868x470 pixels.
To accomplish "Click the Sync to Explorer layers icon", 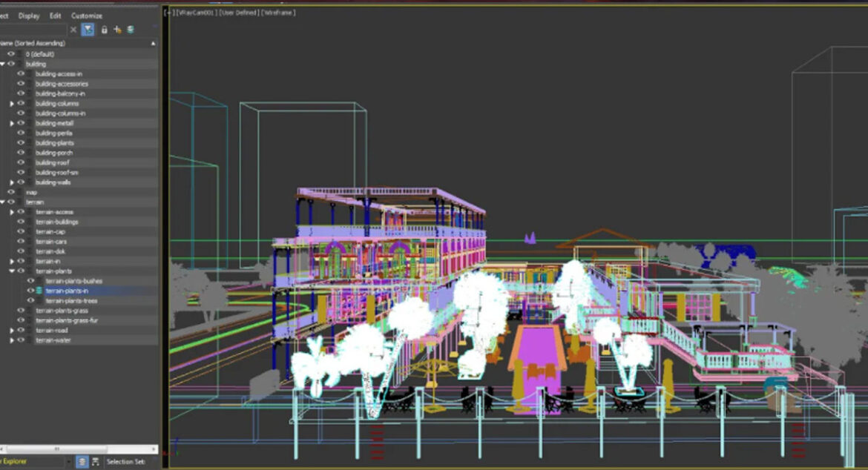I will [131, 30].
